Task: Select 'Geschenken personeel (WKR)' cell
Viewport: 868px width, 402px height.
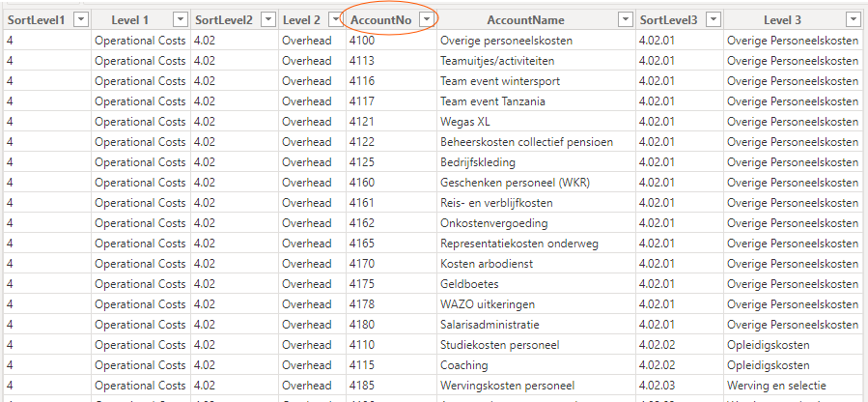Action: tap(536, 183)
